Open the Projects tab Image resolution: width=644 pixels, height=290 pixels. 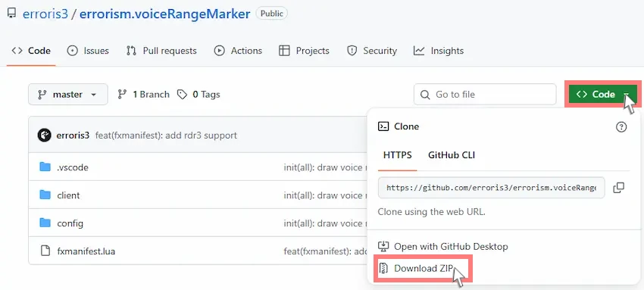tap(304, 51)
